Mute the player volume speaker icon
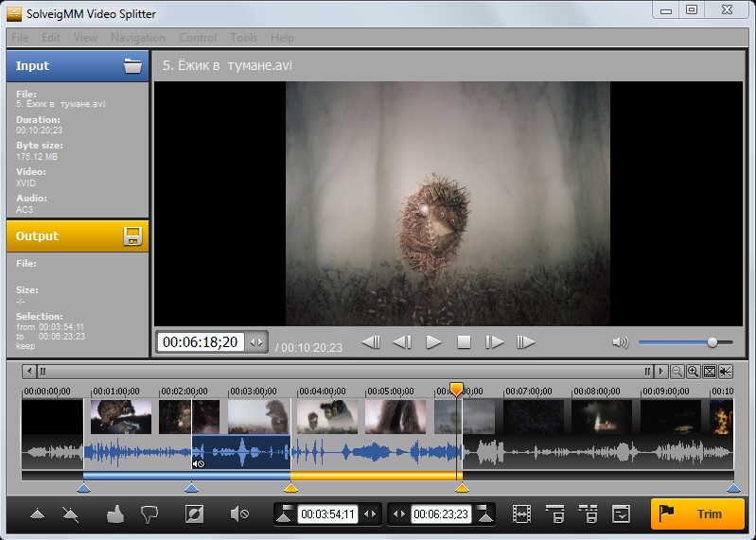This screenshot has height=540, width=756. point(620,342)
